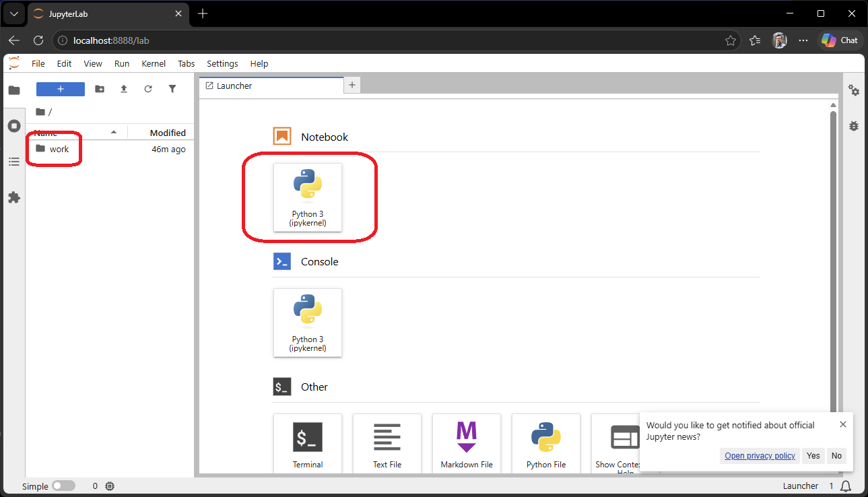Open the Edit menu

click(x=64, y=63)
